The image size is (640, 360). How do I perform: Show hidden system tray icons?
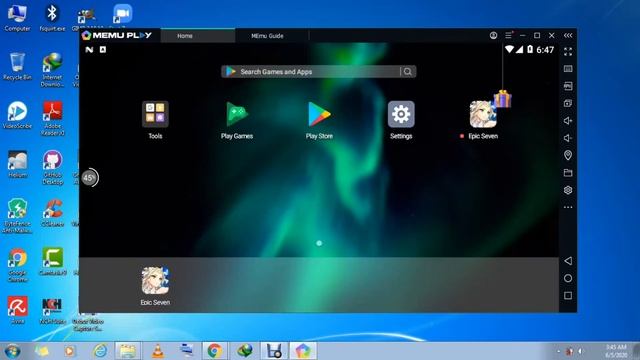(x=558, y=351)
